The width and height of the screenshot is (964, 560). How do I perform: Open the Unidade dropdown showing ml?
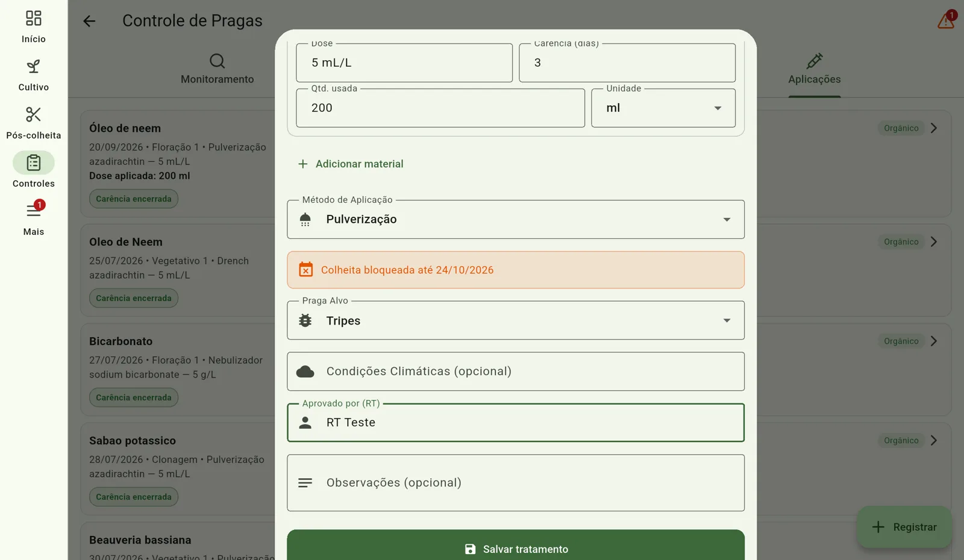point(663,108)
